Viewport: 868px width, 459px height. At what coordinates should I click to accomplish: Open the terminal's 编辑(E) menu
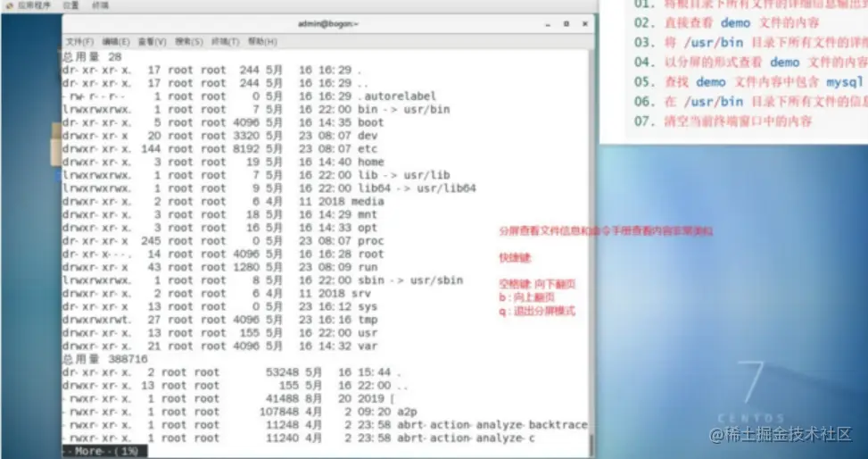(x=116, y=42)
